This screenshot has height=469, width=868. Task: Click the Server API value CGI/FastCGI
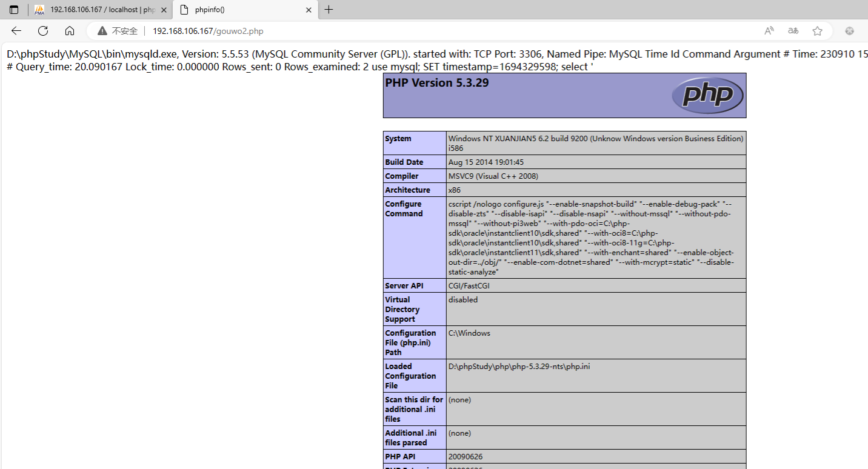pyautogui.click(x=469, y=286)
